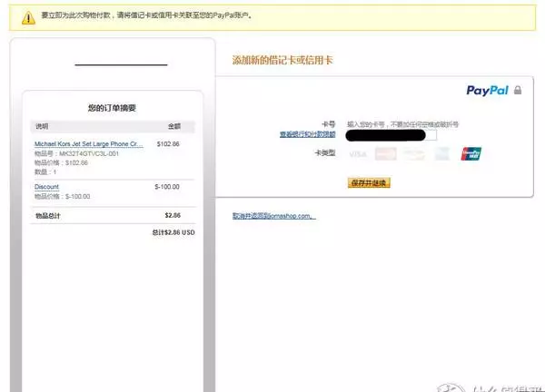
Task: Click the item quantity 1 detail line
Action: tap(45, 171)
